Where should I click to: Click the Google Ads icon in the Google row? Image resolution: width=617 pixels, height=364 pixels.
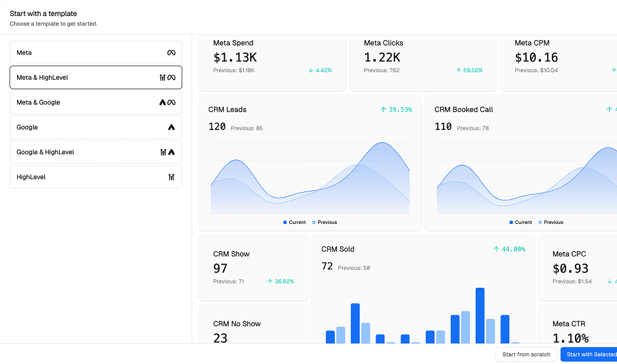tap(171, 127)
